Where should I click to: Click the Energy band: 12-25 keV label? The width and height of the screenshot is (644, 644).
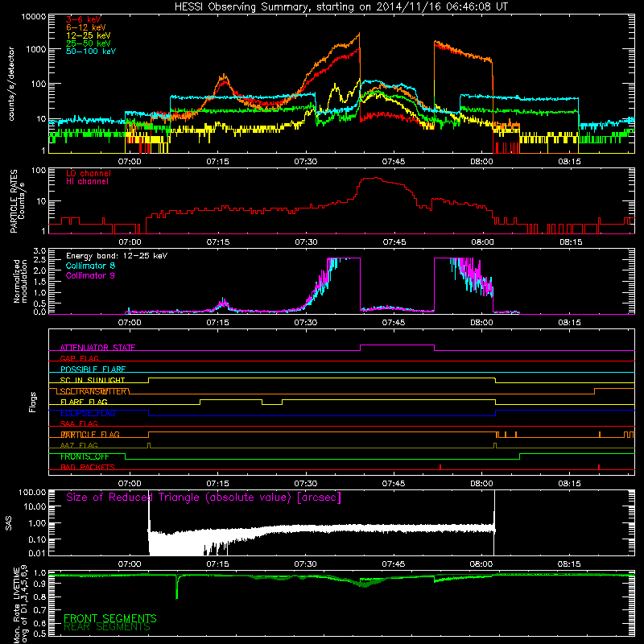pos(117,256)
